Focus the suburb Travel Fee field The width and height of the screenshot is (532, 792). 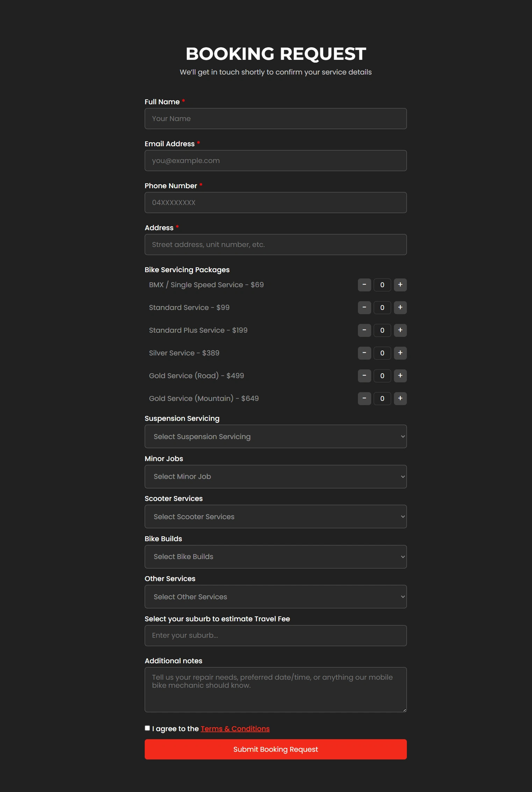(275, 636)
